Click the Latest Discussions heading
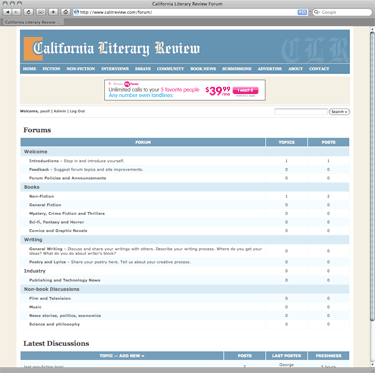The width and height of the screenshot is (375, 373). (56, 343)
